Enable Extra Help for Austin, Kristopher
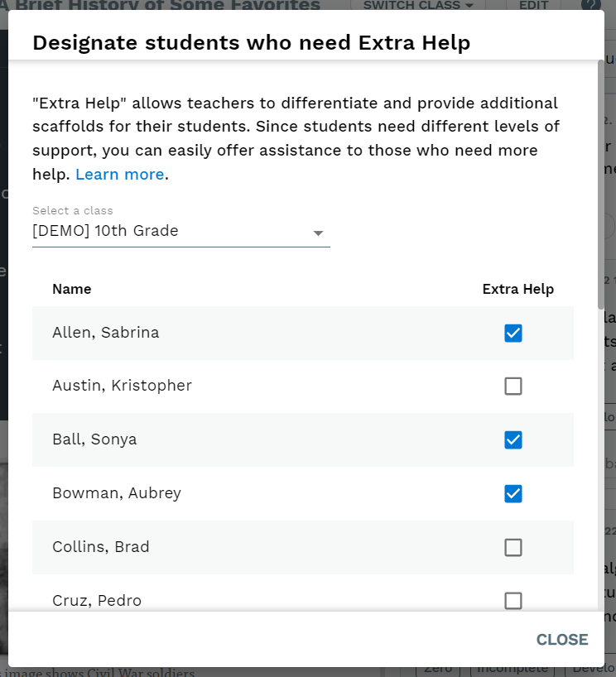 coord(513,386)
